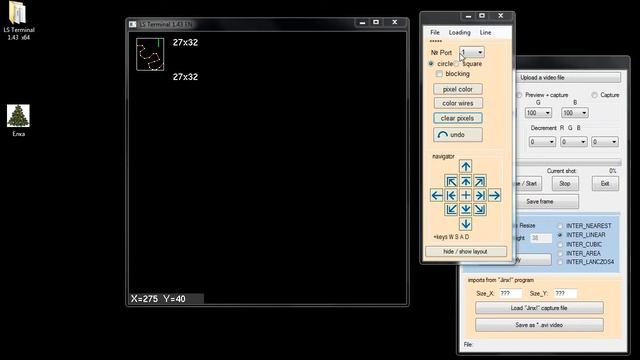Click the clear pixels button
Viewport: 640px width, 360px height.
(x=458, y=118)
